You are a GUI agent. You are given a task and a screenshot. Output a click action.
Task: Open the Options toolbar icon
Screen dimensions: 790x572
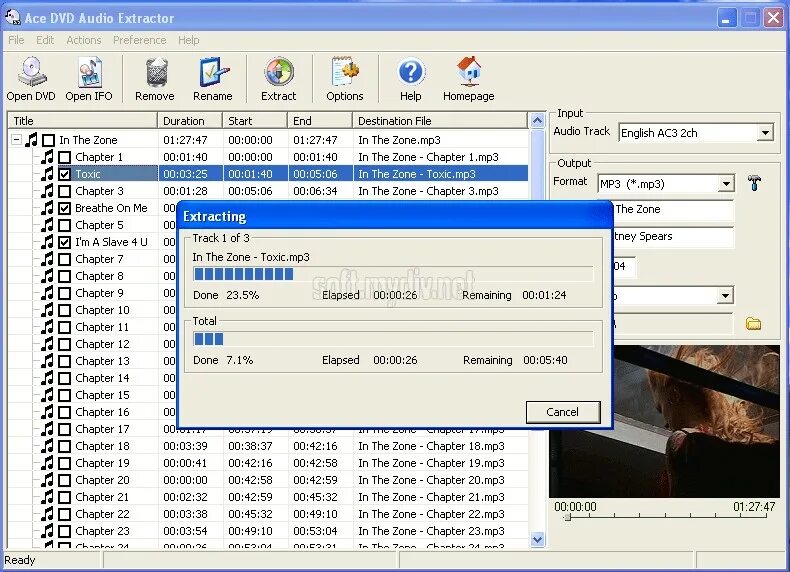click(345, 72)
